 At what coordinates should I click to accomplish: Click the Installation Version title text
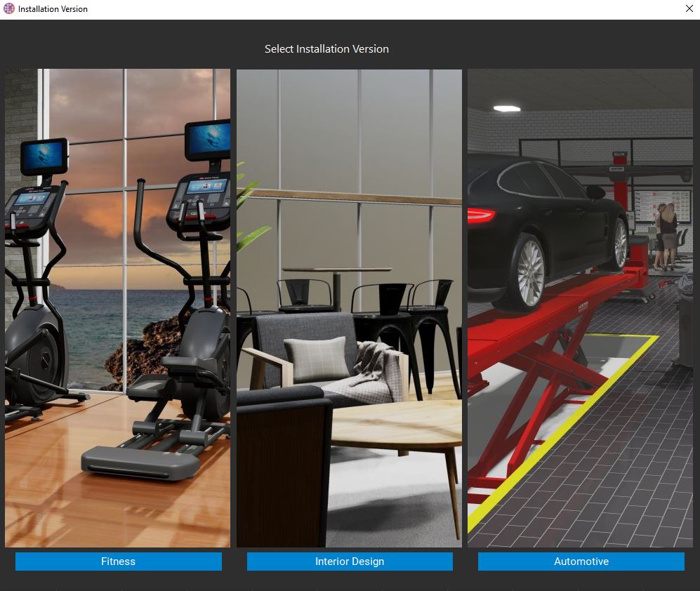click(x=53, y=9)
